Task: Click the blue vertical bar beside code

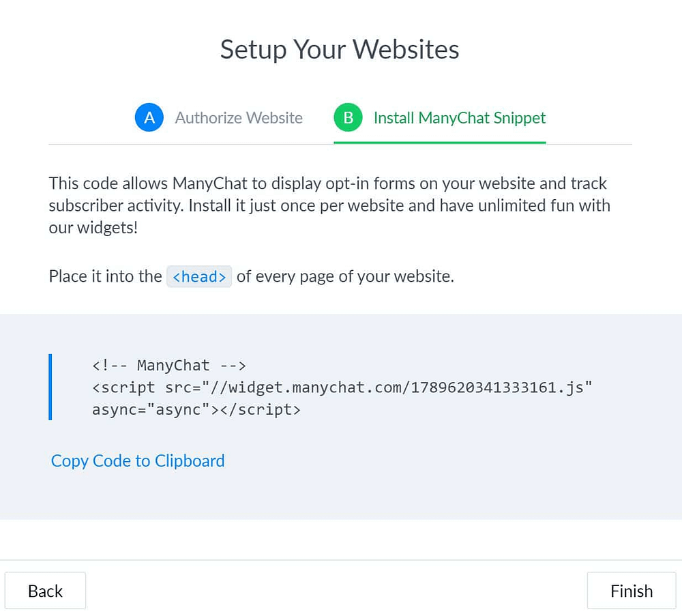Action: (x=50, y=387)
